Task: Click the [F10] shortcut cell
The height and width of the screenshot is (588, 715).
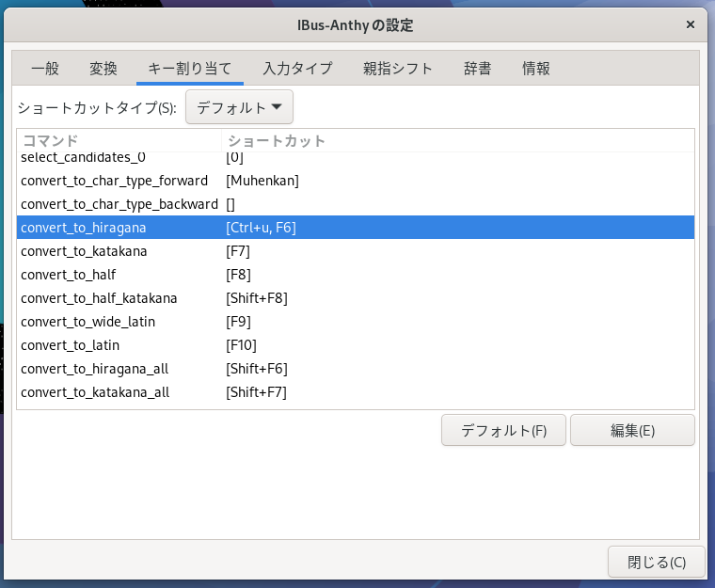Action: click(x=241, y=345)
